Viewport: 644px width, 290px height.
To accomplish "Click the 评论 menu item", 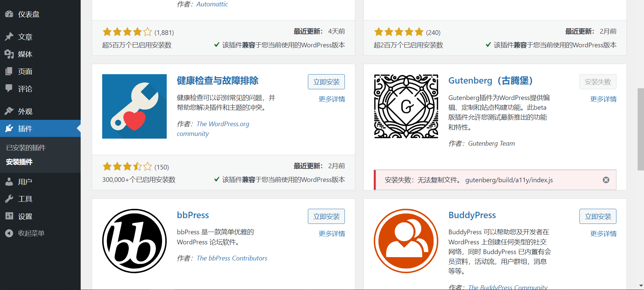I will [x=40, y=89].
